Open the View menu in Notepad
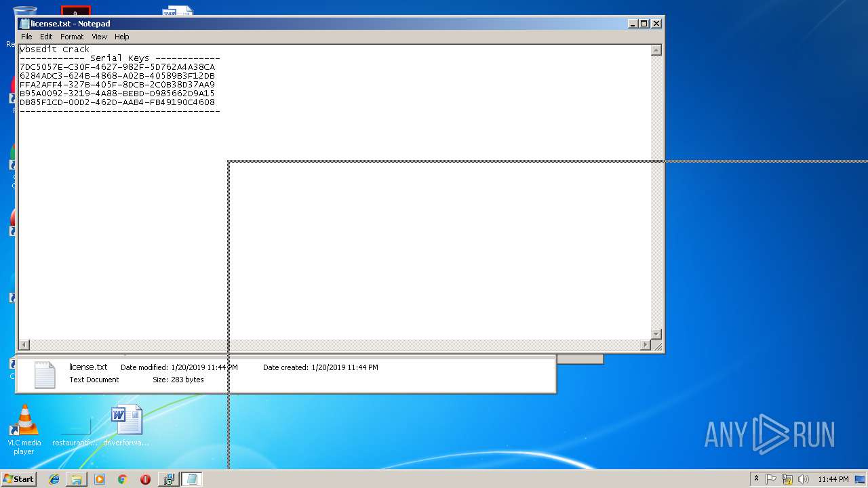The height and width of the screenshot is (488, 868). tap(99, 37)
